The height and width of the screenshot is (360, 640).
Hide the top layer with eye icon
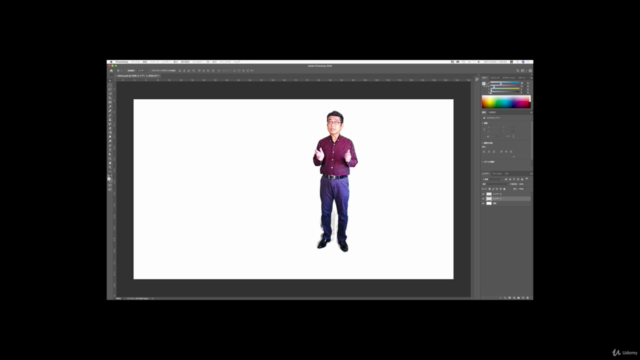[x=484, y=194]
